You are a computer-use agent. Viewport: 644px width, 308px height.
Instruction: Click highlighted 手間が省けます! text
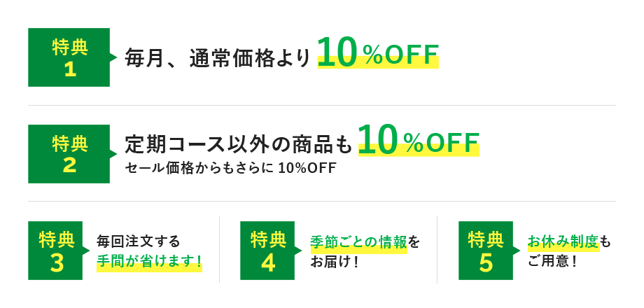(149, 262)
